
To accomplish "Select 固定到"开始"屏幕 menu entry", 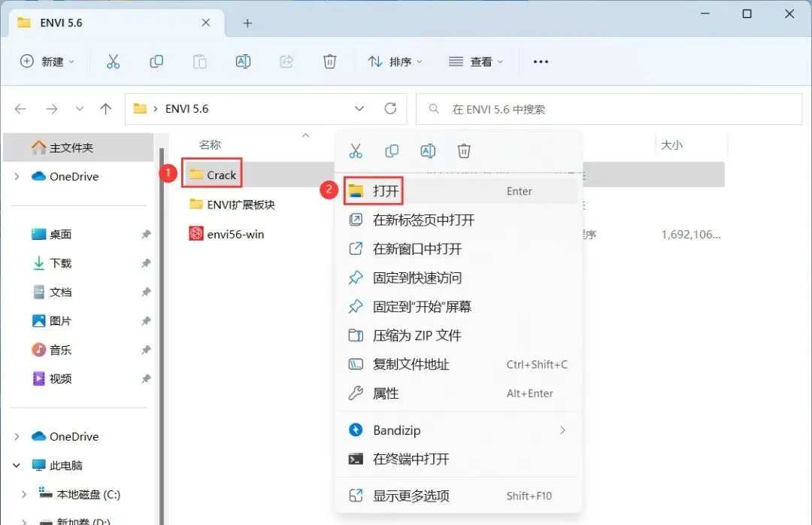I will [x=458, y=307].
